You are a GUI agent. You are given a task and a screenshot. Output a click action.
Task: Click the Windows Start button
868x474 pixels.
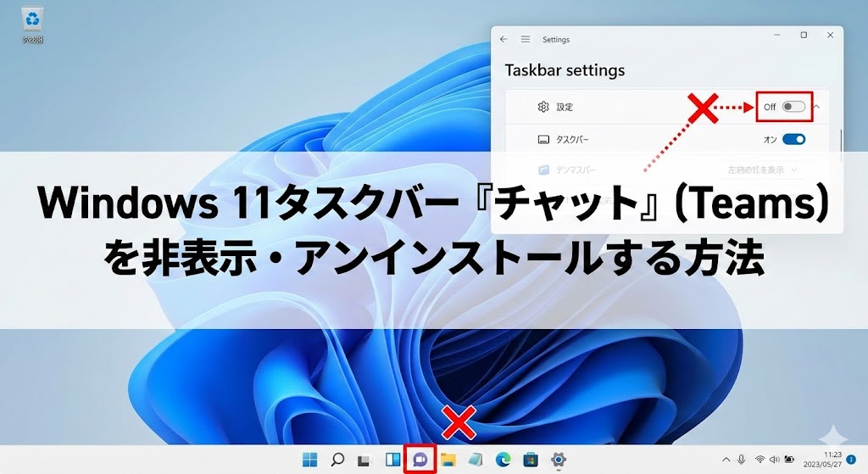pos(309,460)
